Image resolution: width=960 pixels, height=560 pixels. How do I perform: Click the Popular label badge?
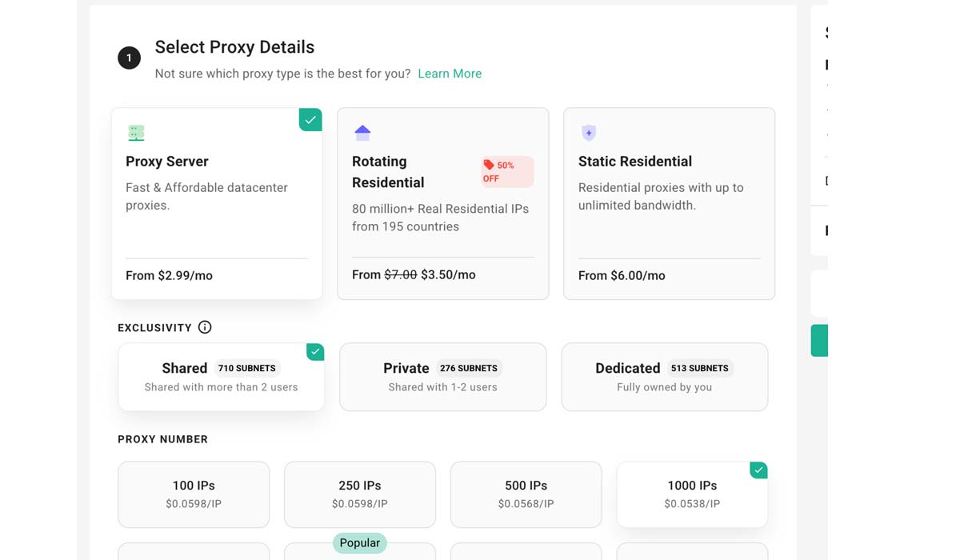[360, 543]
